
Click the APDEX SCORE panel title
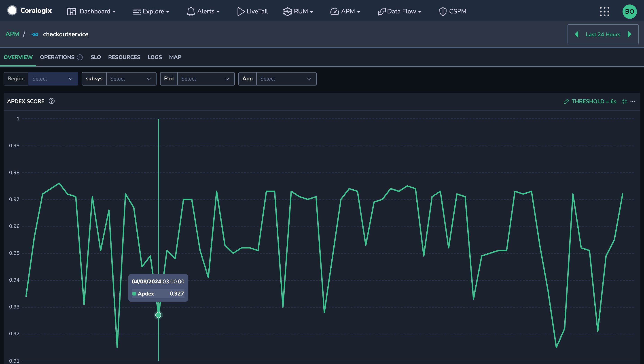(x=26, y=101)
